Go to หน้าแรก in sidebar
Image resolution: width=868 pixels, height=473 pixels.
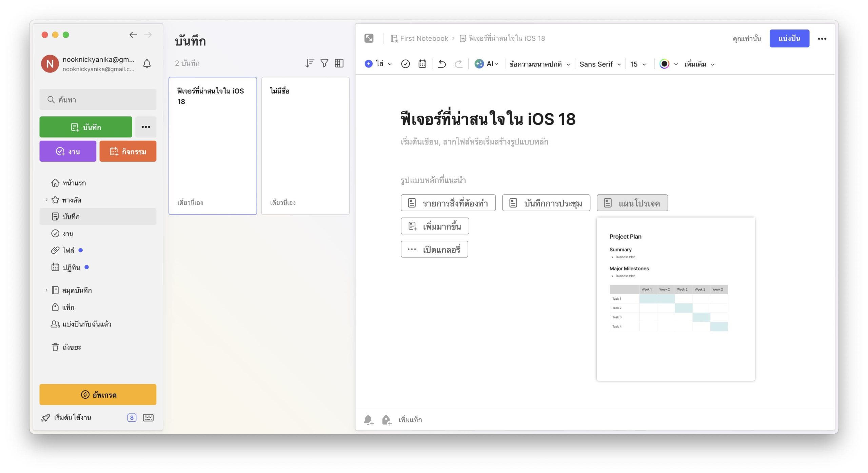click(74, 183)
